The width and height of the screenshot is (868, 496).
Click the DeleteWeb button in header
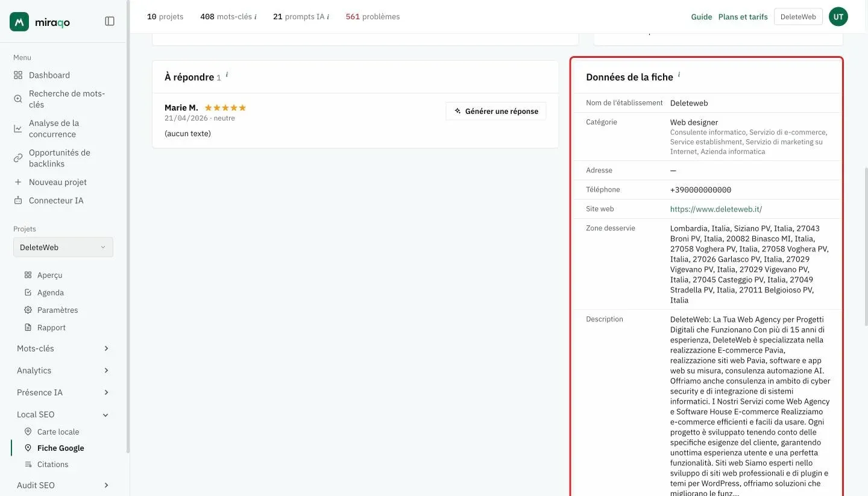(x=798, y=17)
